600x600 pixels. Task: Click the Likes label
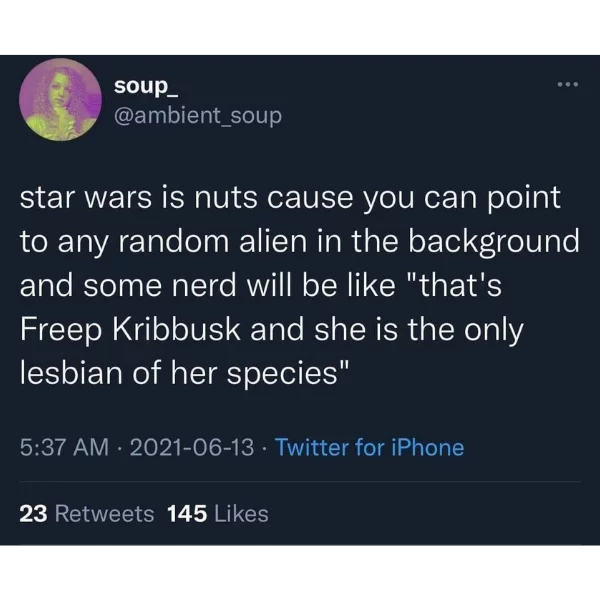(x=241, y=514)
